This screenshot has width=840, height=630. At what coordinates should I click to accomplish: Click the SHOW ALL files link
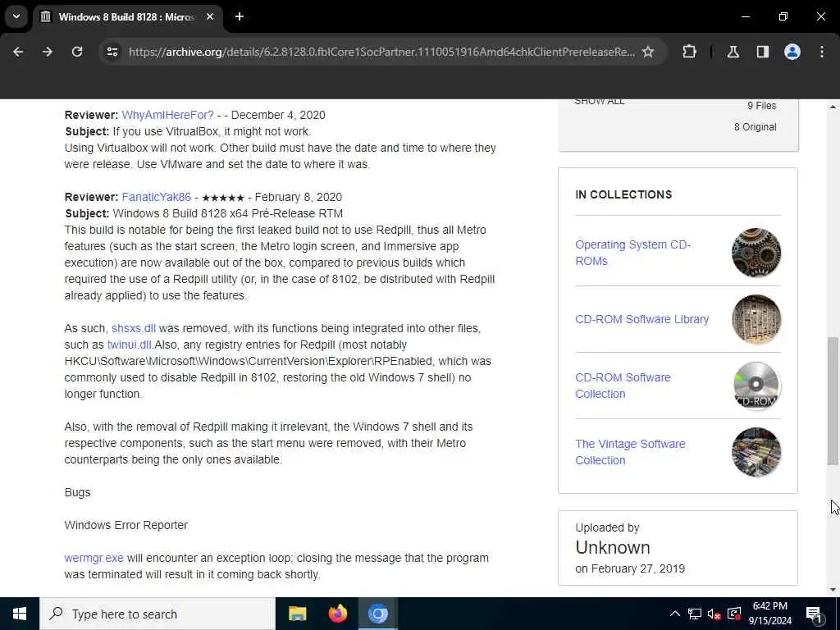[x=599, y=101]
